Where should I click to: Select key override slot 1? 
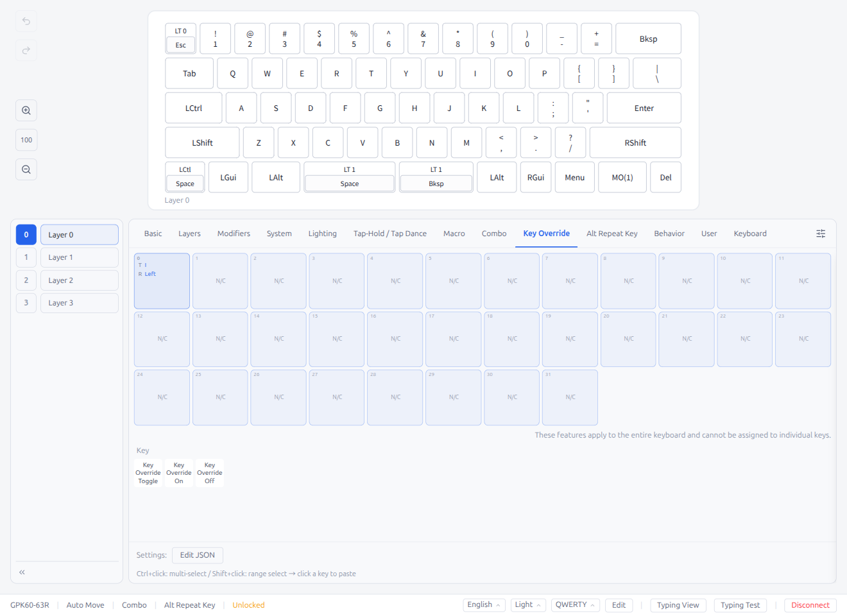tap(220, 281)
